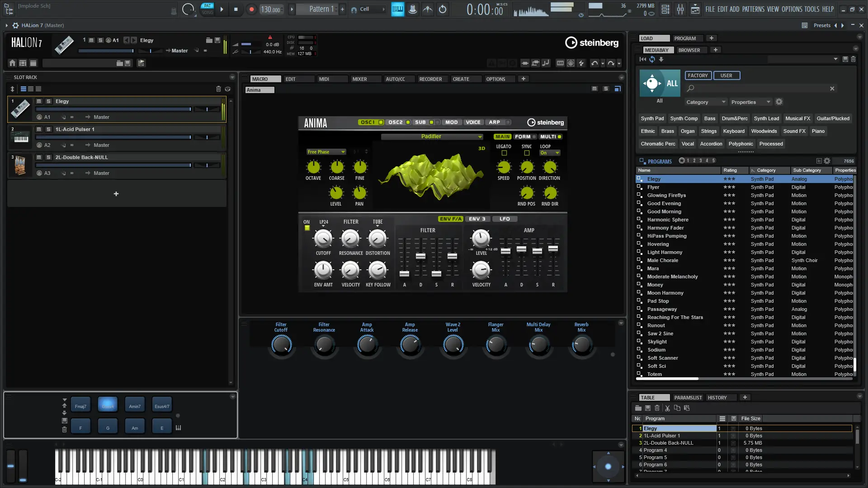Open the Properties filter dropdown
This screenshot has height=488, width=868.
750,102
